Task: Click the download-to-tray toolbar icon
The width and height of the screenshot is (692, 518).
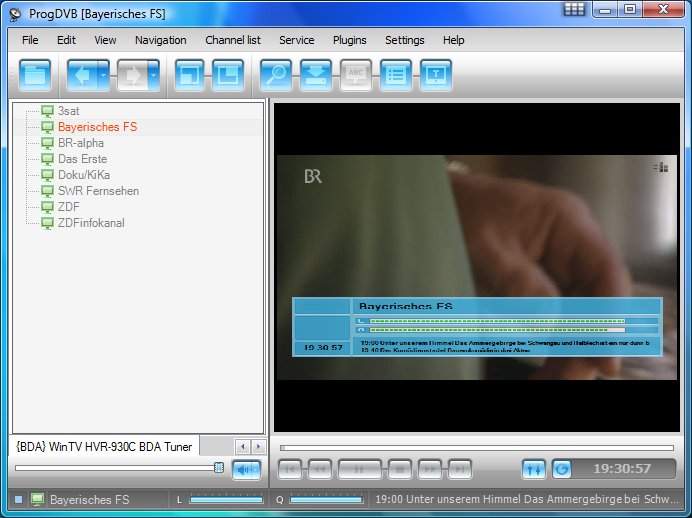Action: [316, 75]
